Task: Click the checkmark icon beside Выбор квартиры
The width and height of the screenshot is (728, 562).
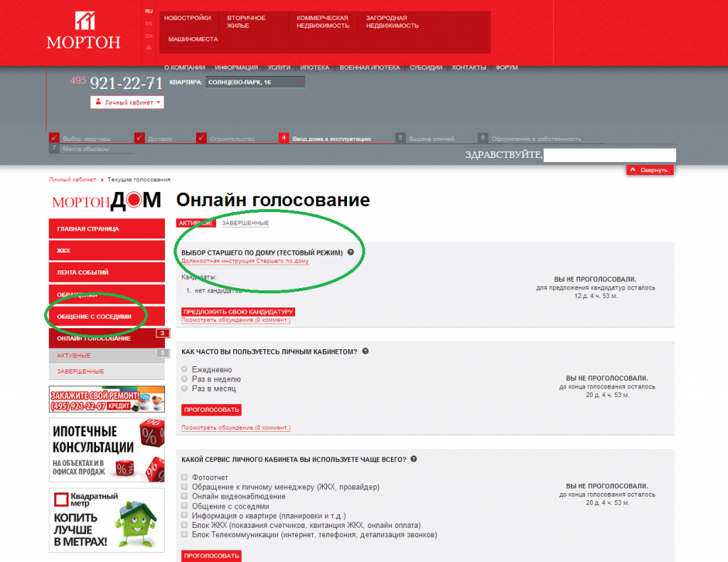Action: click(x=54, y=138)
